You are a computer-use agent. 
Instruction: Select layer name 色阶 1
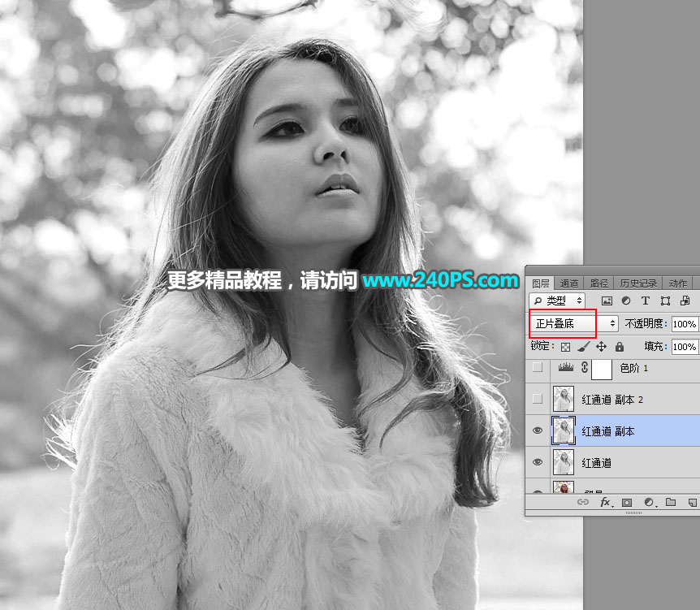pos(634,368)
